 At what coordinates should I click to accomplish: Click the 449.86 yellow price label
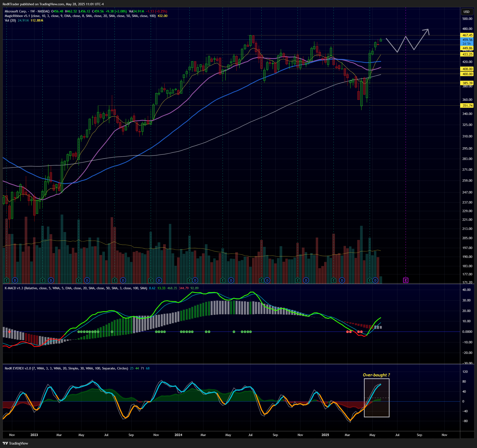[x=467, y=48]
